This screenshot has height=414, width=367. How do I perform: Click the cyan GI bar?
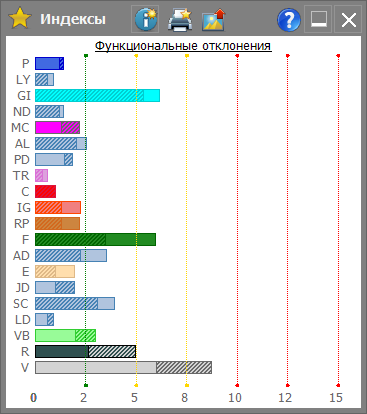tap(97, 95)
